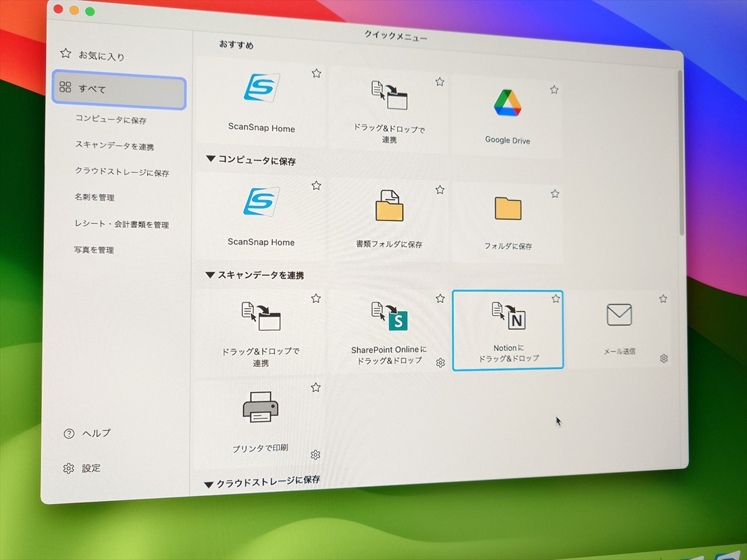This screenshot has height=560, width=747.
Task: Toggle favorite star on SharePoint Online tile
Action: (440, 299)
